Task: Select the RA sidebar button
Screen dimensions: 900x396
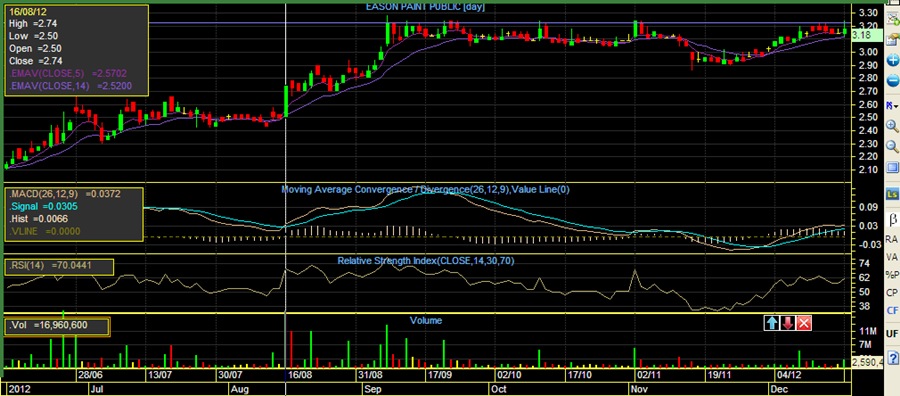Action: click(x=892, y=239)
